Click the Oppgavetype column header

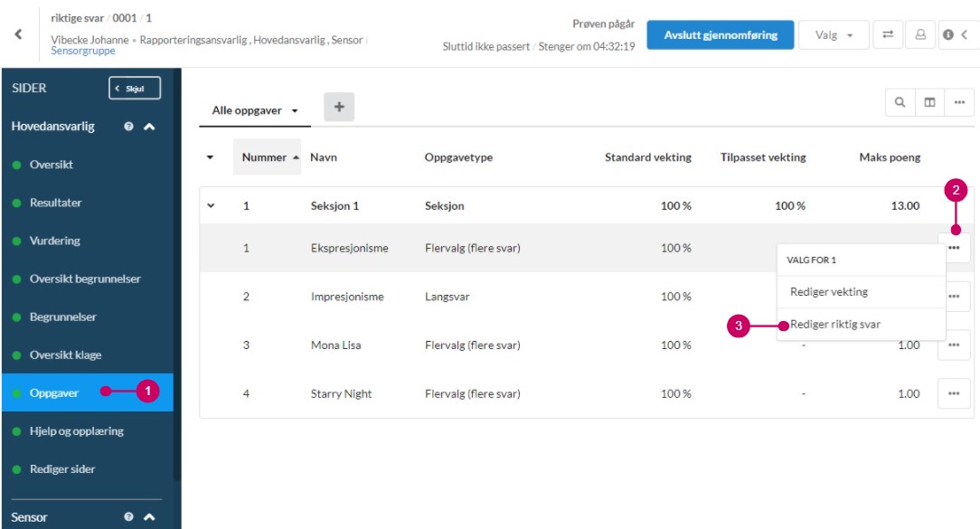458,157
